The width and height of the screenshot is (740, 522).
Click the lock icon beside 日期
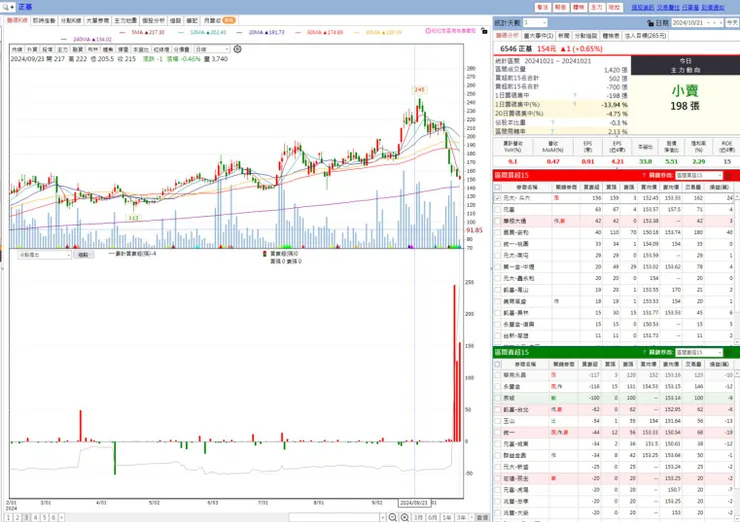point(650,23)
